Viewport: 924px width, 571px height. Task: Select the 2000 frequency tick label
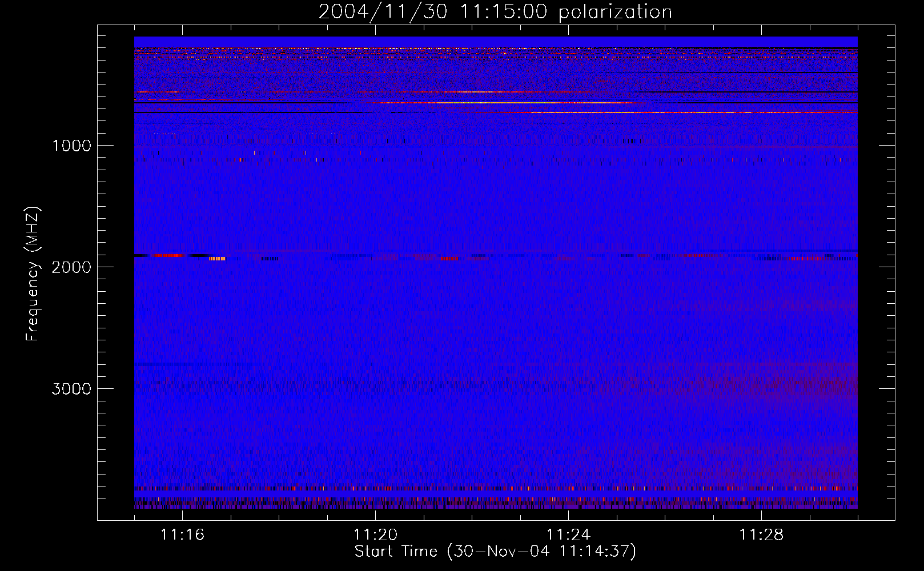(x=71, y=267)
